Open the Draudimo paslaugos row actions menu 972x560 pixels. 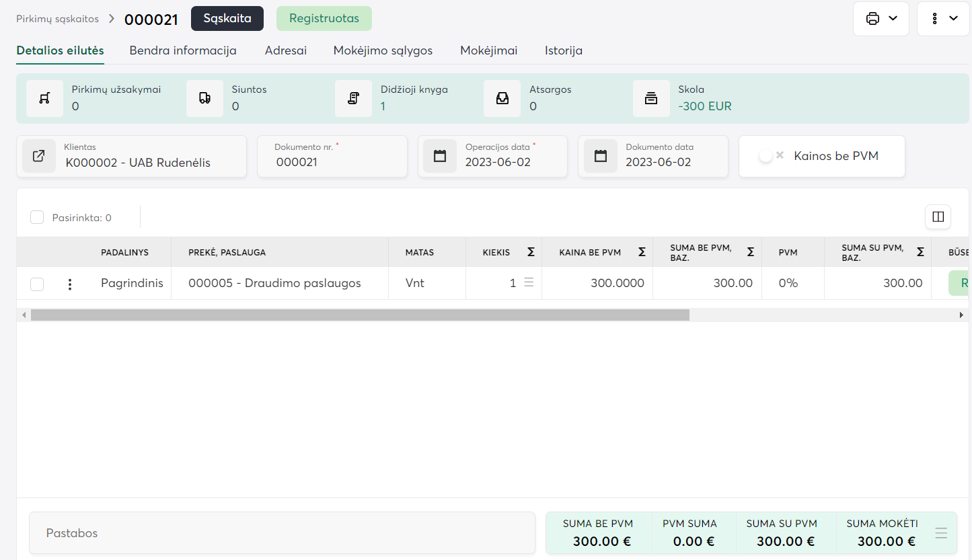pos(70,284)
